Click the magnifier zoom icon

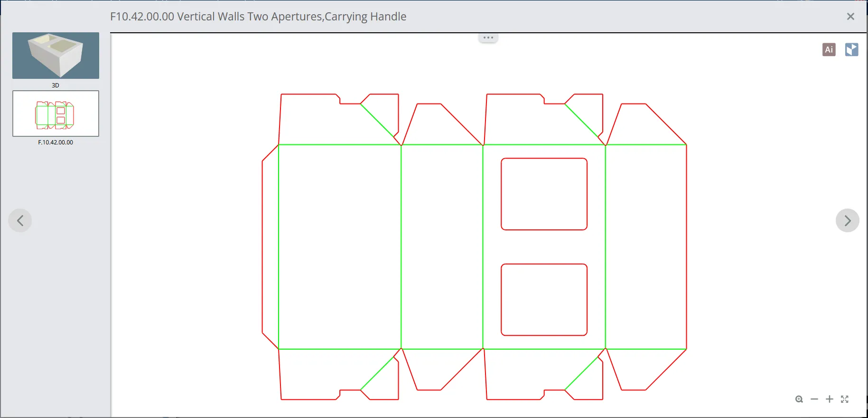[x=799, y=399]
